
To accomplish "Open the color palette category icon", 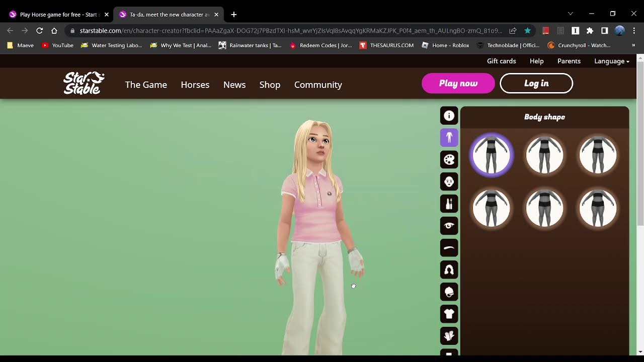I will 449,160.
